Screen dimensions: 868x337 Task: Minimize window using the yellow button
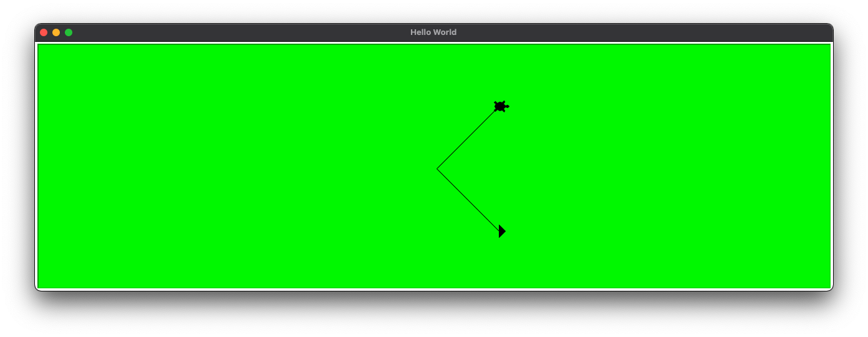[x=56, y=32]
